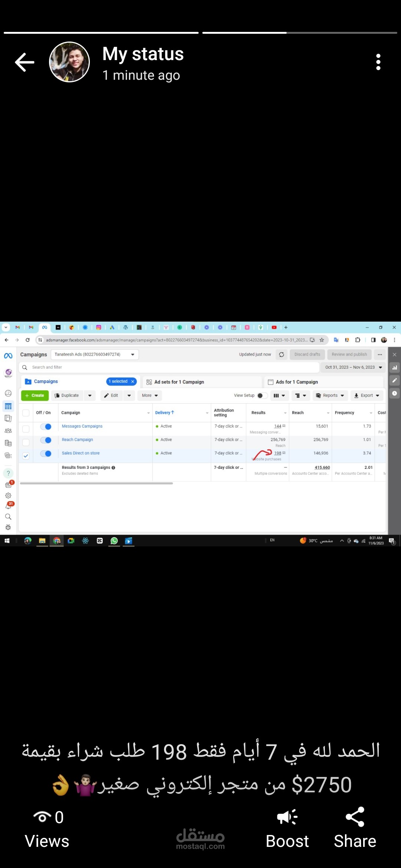Image resolution: width=401 pixels, height=868 pixels.
Task: Check the select-all header checkbox
Action: (x=26, y=413)
